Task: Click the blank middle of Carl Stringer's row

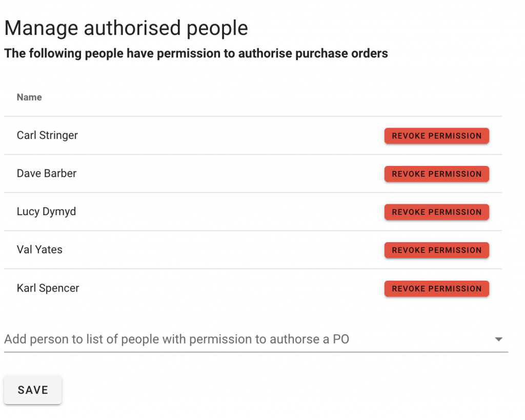Action: [231, 135]
